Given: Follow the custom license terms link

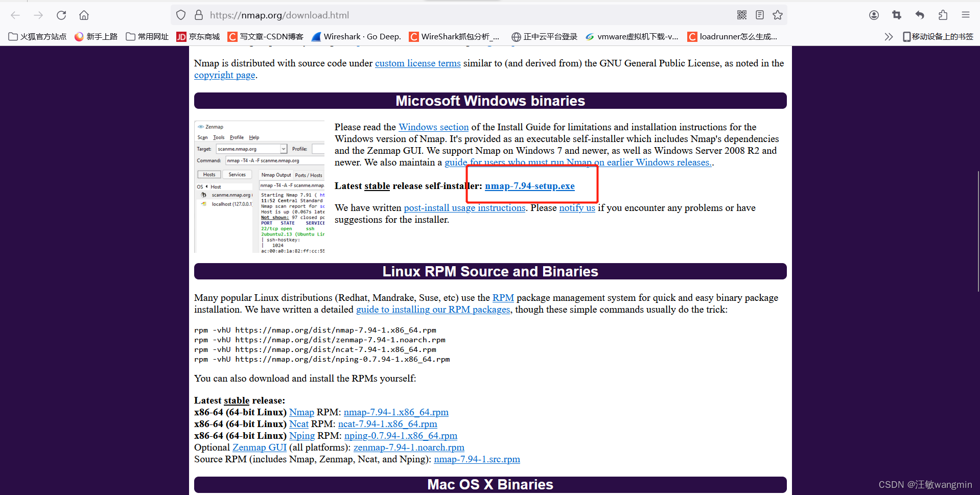Looking at the screenshot, I should point(417,63).
